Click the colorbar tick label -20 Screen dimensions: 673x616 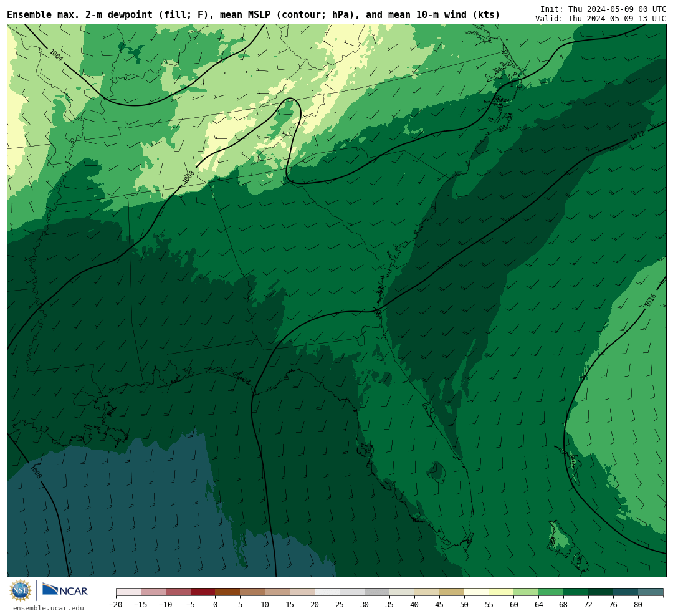click(x=116, y=605)
